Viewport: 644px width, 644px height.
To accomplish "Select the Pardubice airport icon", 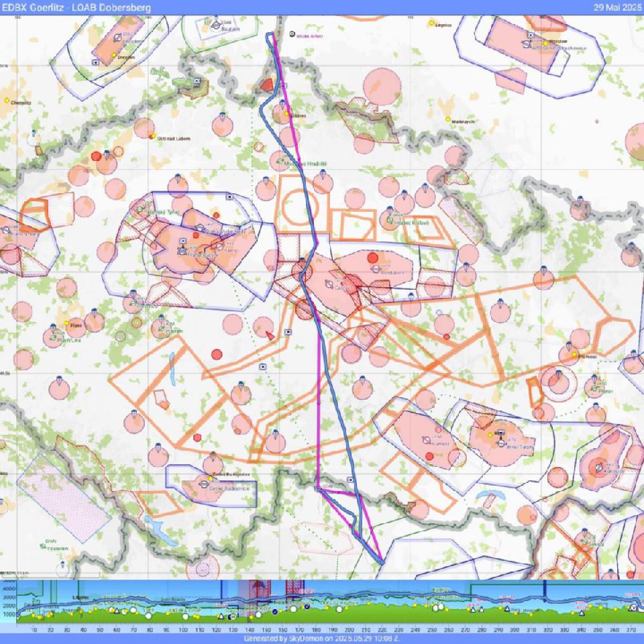I will point(375,269).
